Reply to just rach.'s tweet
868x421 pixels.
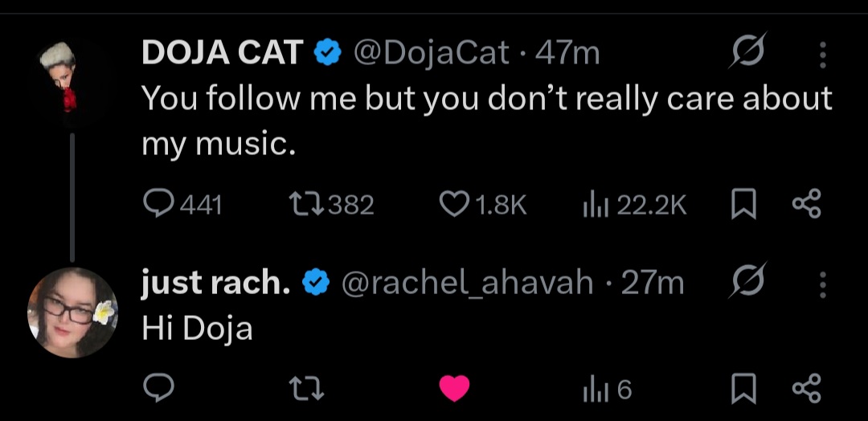[158, 390]
